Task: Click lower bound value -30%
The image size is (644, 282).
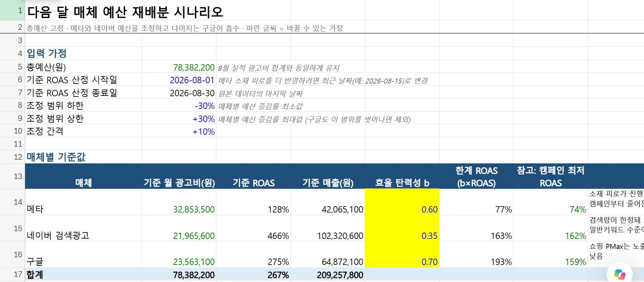Action: click(205, 106)
